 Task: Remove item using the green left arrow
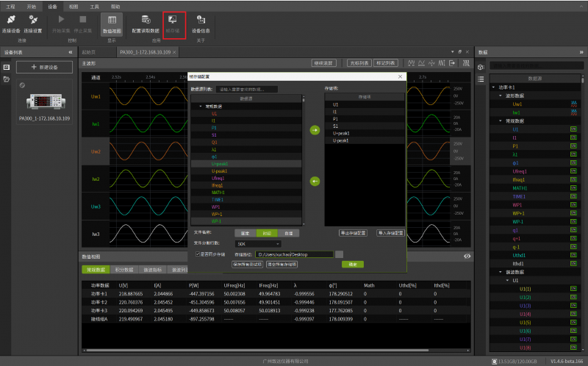[x=315, y=181]
